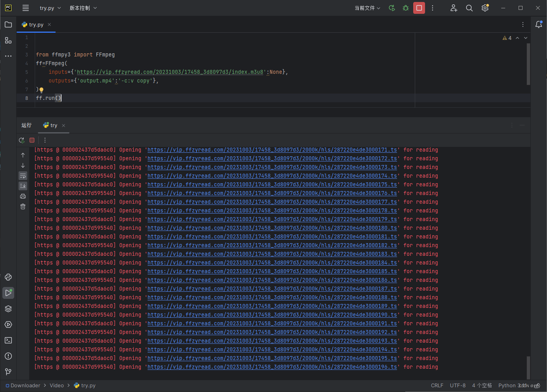Open Run panel options vertical dots
The height and width of the screenshot is (392, 547).
pyautogui.click(x=512, y=125)
